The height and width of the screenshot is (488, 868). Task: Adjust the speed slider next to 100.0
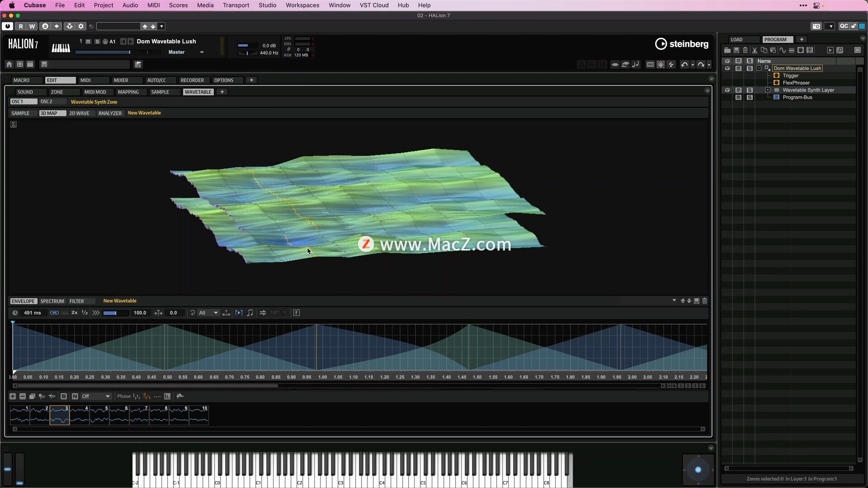tap(115, 313)
